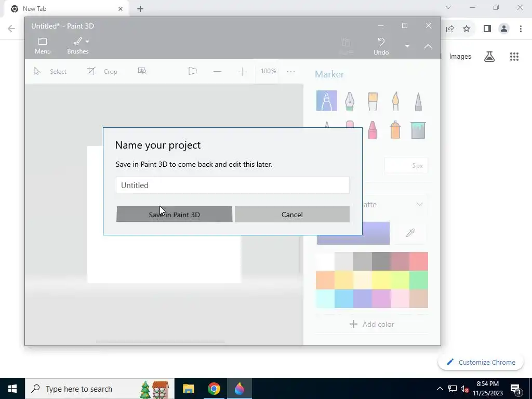
Task: Choose the Crop tool in the toolbar
Action: coord(102,71)
